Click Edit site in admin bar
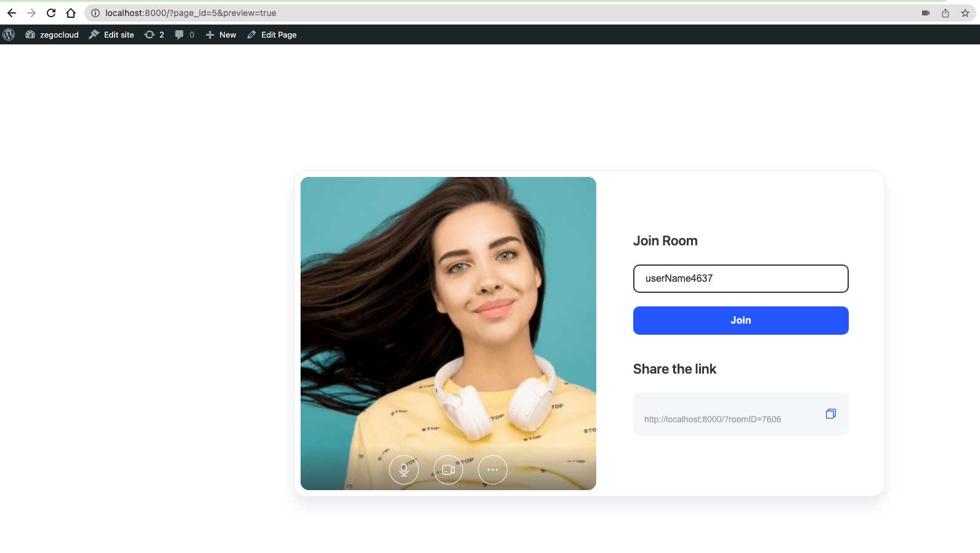Screen dimensions: 980x553 pyautogui.click(x=111, y=35)
